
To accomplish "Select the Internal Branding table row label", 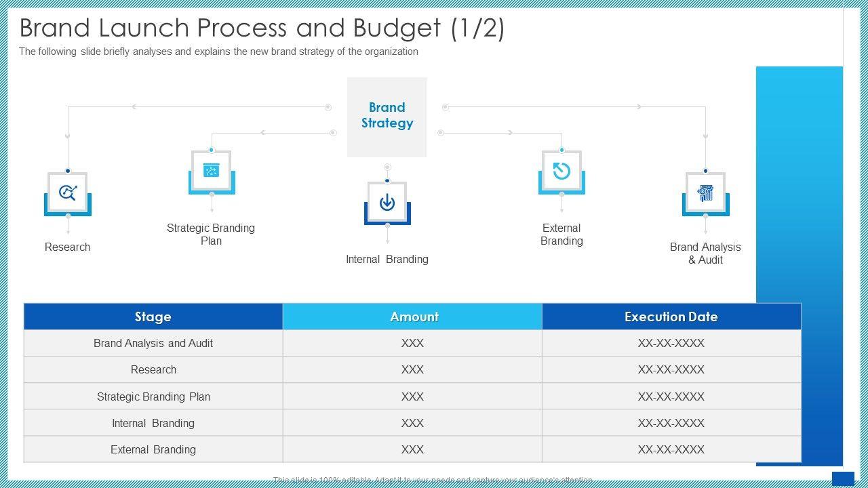I will click(x=153, y=423).
